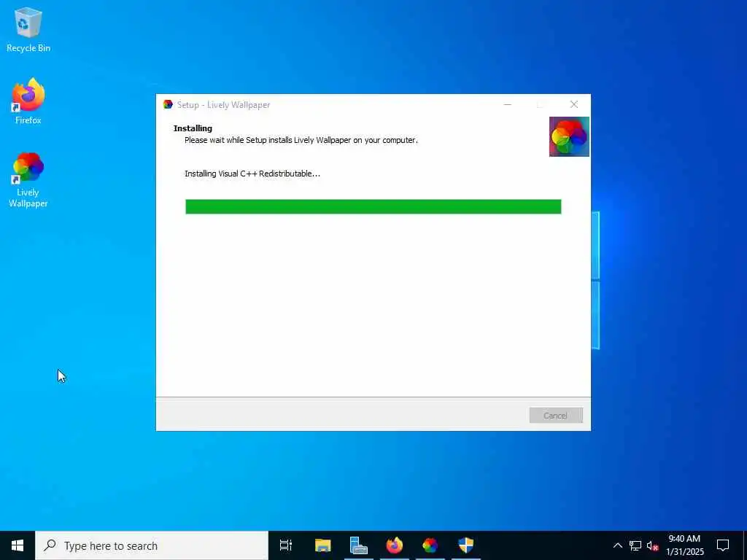Select the Lively Wallpaper desktop shortcut

(x=28, y=180)
